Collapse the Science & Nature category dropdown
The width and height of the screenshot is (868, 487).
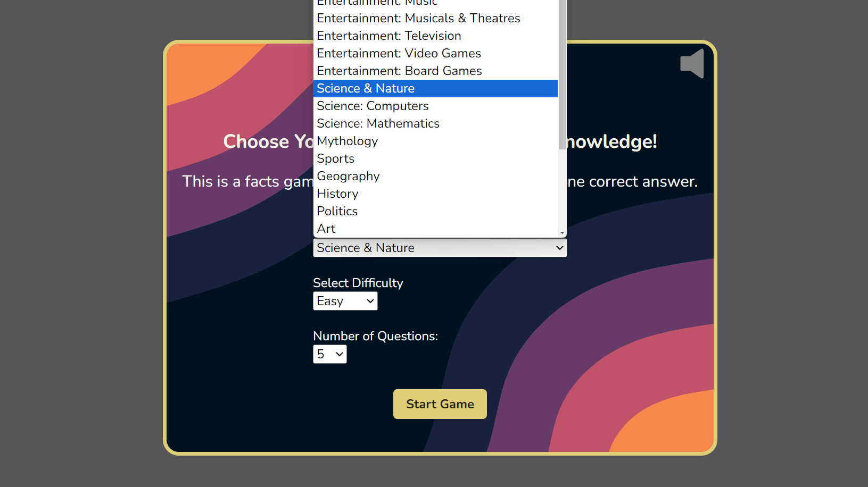[x=440, y=248]
